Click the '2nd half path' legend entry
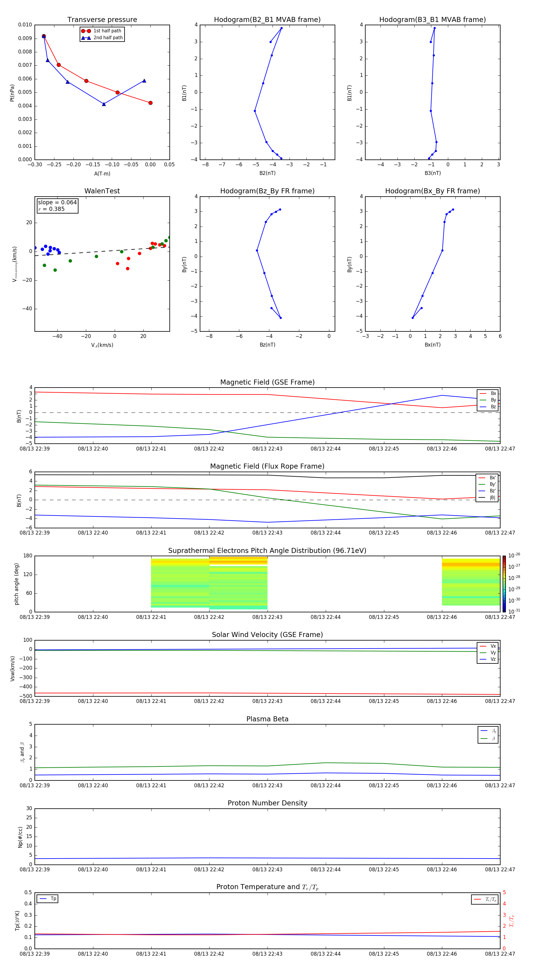Viewport: 535px width, 980px height. coord(102,38)
